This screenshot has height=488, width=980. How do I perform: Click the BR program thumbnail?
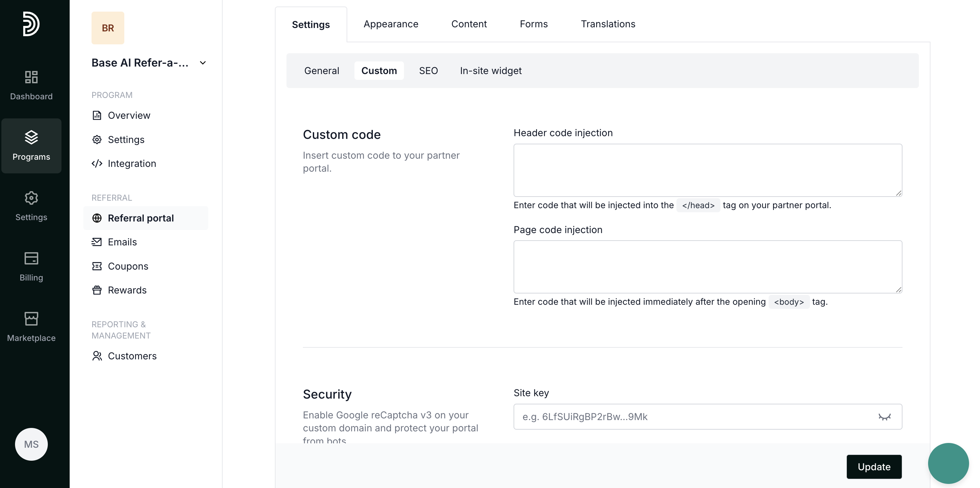[108, 28]
